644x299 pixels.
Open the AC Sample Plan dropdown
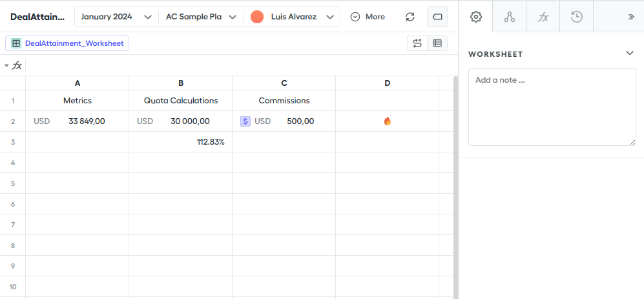click(x=200, y=17)
